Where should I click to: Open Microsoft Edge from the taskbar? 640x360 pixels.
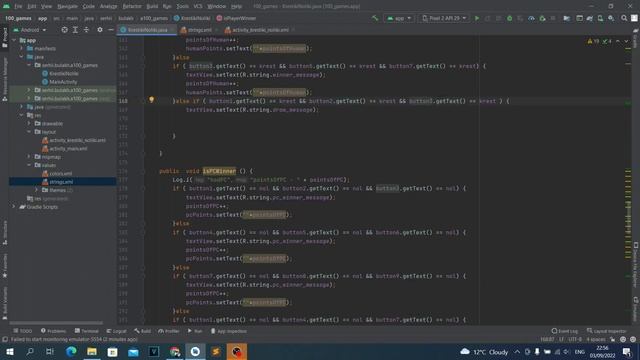click(71, 351)
